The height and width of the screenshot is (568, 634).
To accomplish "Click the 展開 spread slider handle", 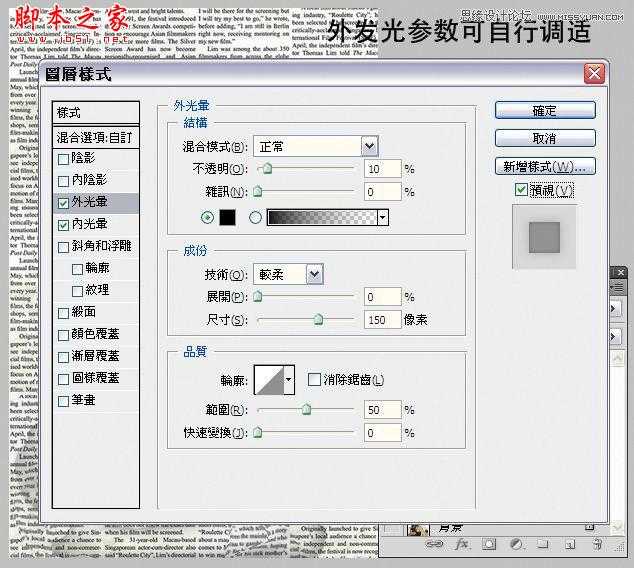I will tap(258, 296).
